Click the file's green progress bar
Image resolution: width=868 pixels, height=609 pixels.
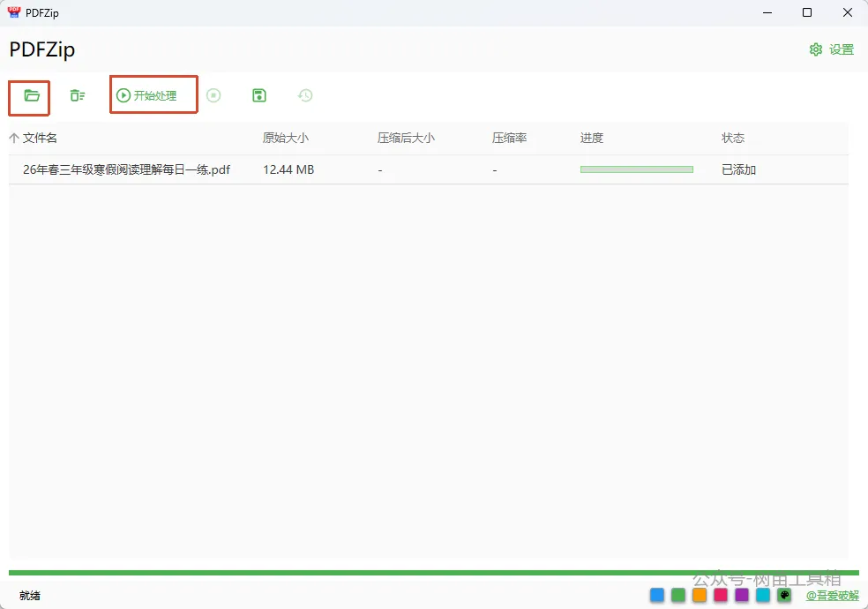[637, 169]
